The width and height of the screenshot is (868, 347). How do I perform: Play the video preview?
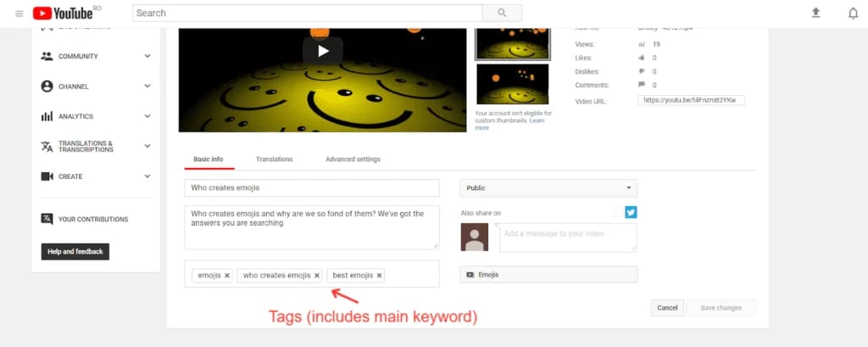tap(322, 50)
